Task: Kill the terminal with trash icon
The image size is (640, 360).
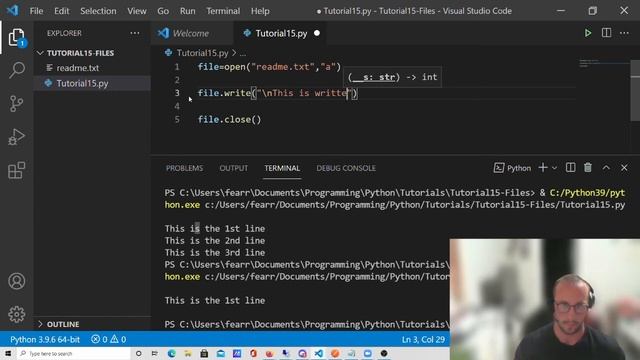Action: (x=588, y=168)
